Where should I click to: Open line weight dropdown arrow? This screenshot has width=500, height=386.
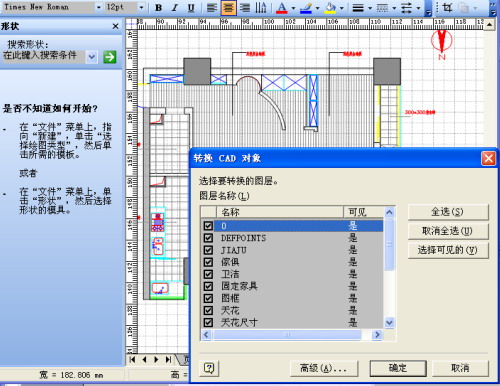click(370, 8)
